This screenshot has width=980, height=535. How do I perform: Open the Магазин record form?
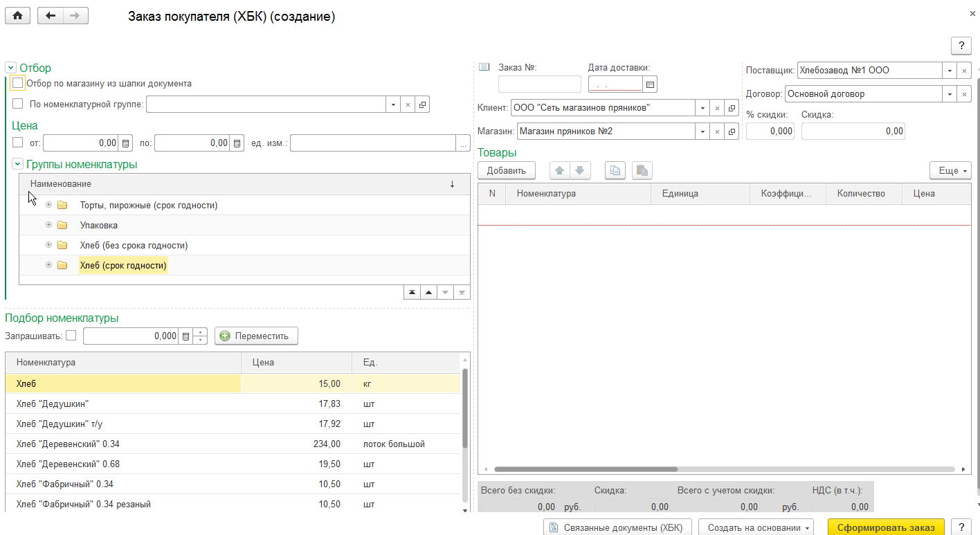[732, 132]
